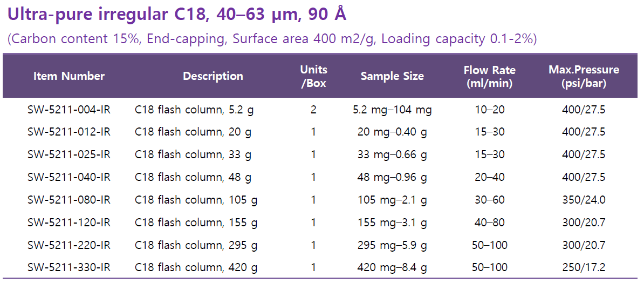The height and width of the screenshot is (283, 644).
Task: Click item number SW-5211-330-IR
Action: [69, 267]
